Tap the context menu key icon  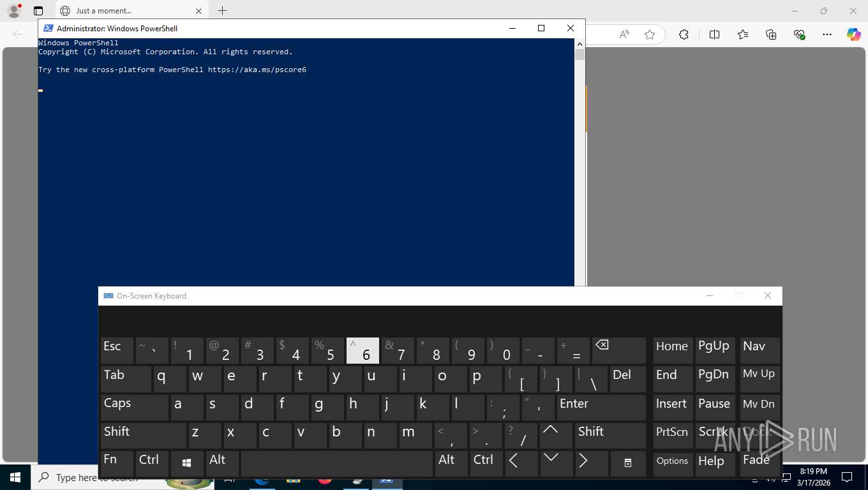click(628, 464)
